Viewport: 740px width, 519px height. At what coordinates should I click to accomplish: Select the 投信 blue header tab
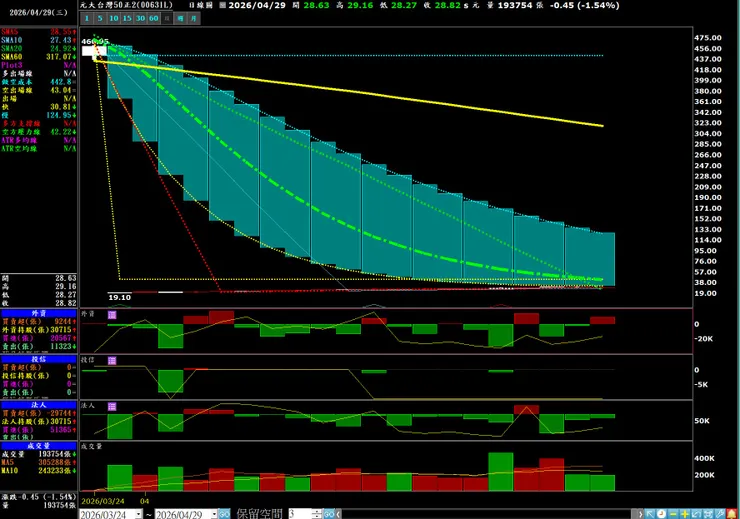click(x=38, y=359)
